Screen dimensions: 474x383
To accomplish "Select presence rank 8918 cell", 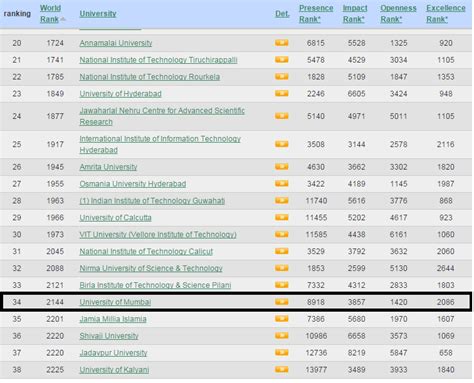I will [316, 302].
